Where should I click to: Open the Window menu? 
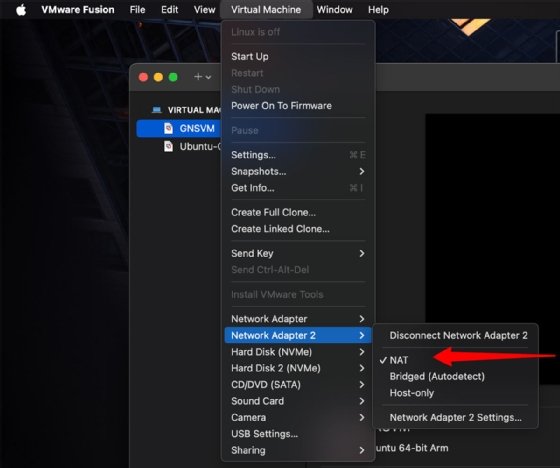pyautogui.click(x=334, y=10)
